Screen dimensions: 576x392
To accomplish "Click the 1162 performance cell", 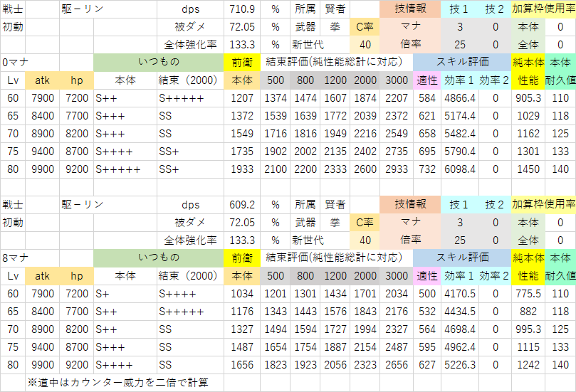I will tap(528, 134).
